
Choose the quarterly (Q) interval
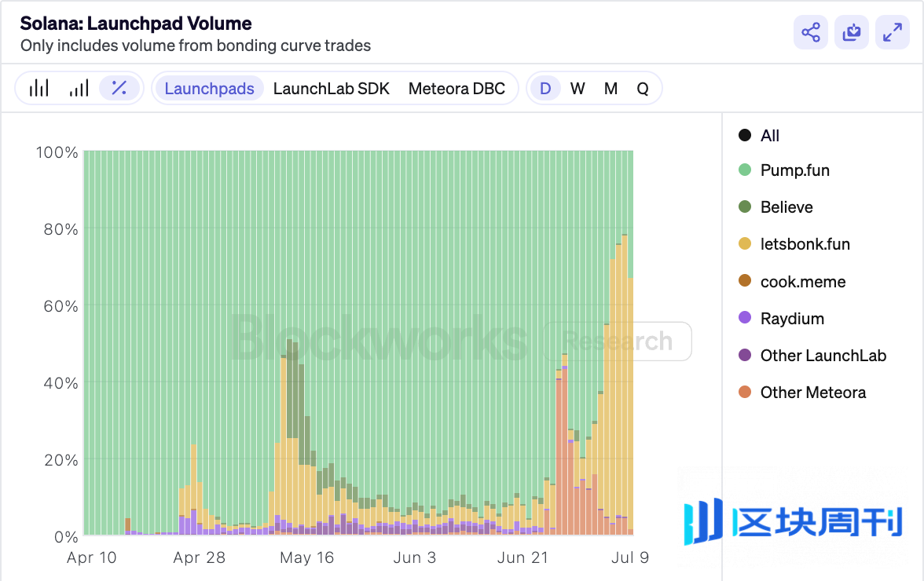coord(643,88)
